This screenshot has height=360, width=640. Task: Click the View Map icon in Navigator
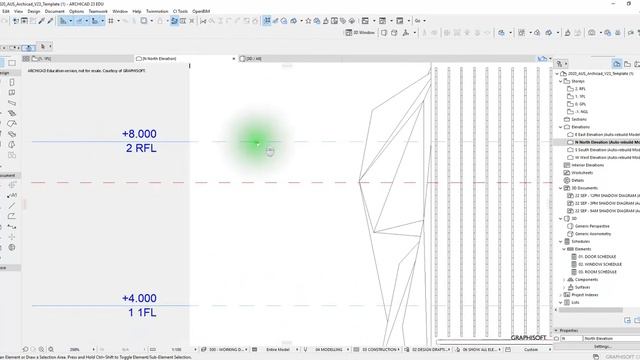[627, 64]
